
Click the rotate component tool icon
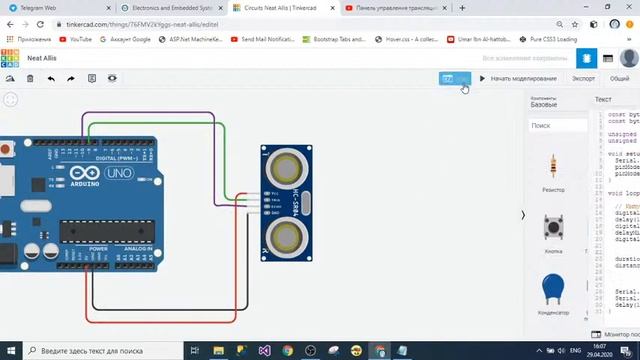click(10, 78)
